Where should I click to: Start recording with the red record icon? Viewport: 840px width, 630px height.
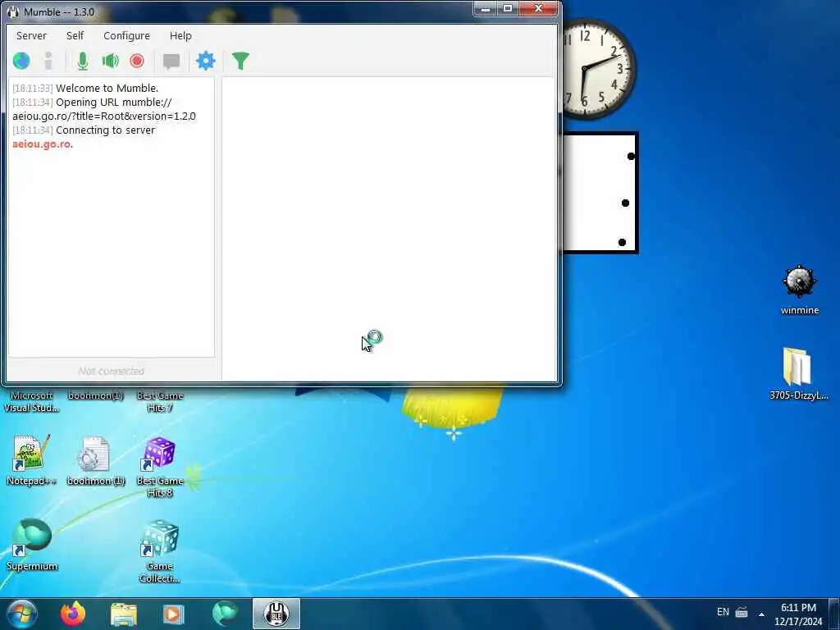pyautogui.click(x=137, y=61)
